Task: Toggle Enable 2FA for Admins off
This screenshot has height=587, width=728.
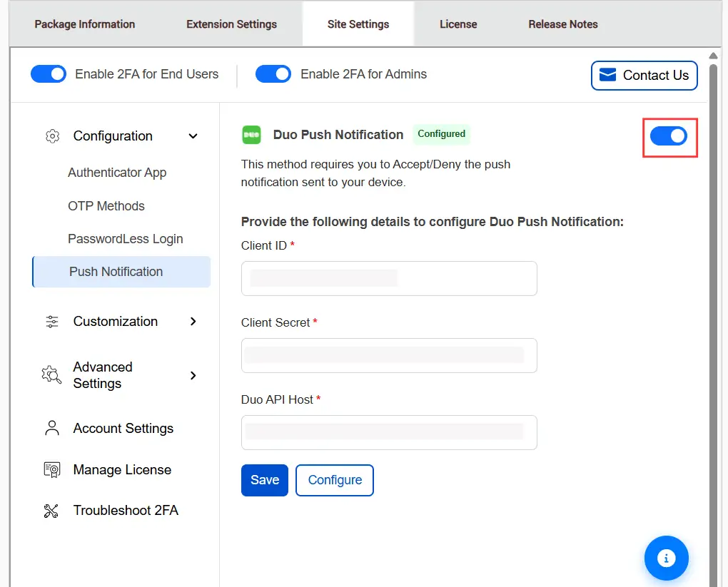Action: (273, 73)
